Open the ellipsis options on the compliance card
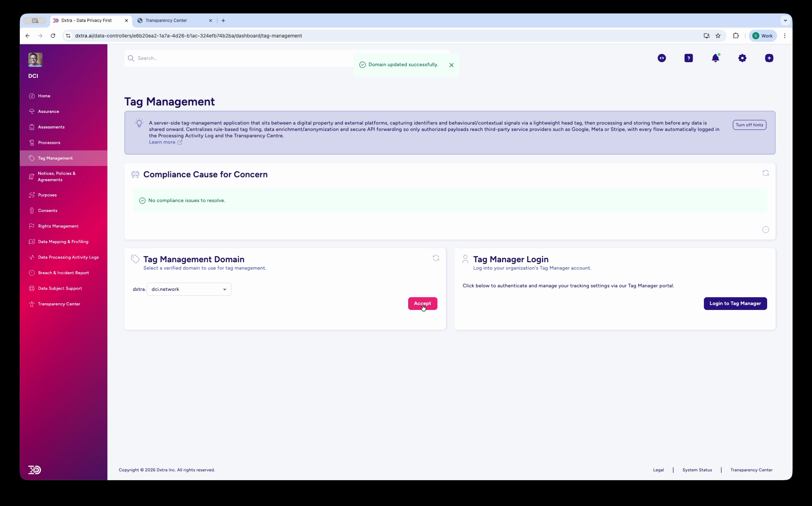 pos(765,229)
